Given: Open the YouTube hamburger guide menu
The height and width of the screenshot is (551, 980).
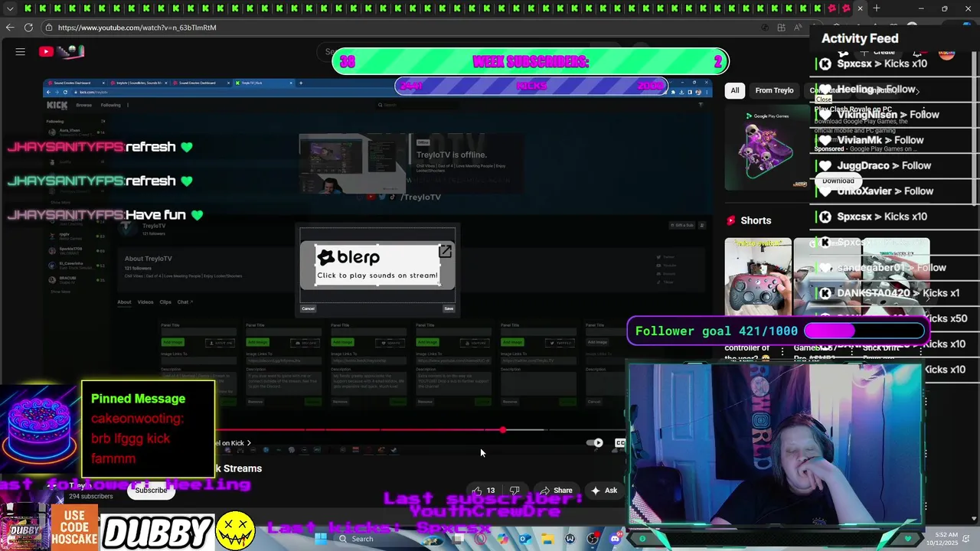Looking at the screenshot, I should (21, 51).
